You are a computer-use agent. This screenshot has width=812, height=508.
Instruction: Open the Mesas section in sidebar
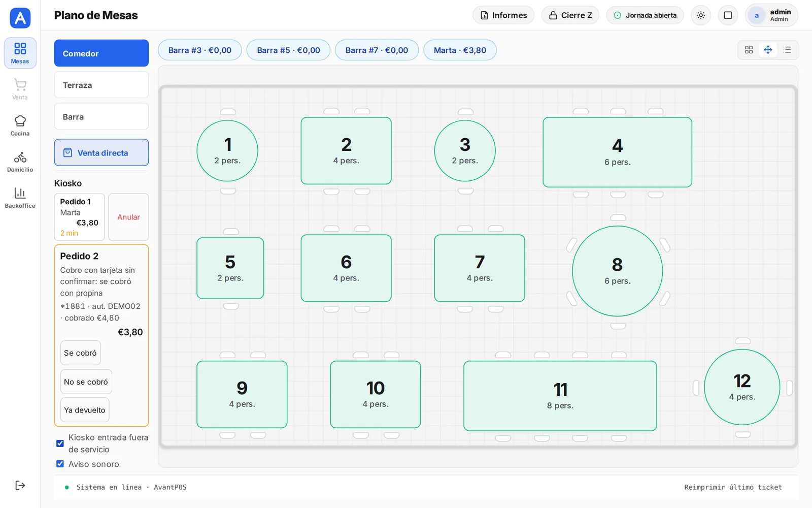[x=20, y=53]
